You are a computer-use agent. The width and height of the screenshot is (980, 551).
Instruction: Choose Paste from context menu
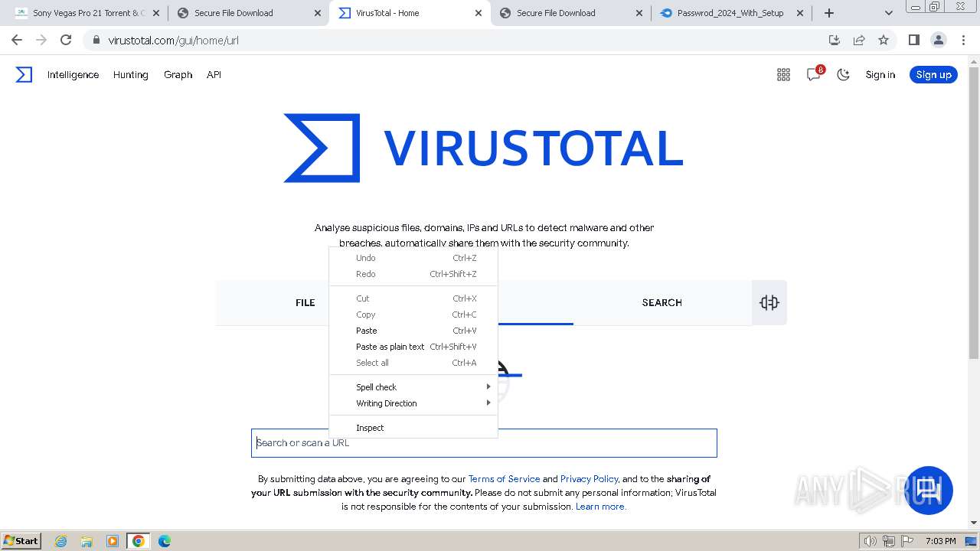click(x=413, y=331)
